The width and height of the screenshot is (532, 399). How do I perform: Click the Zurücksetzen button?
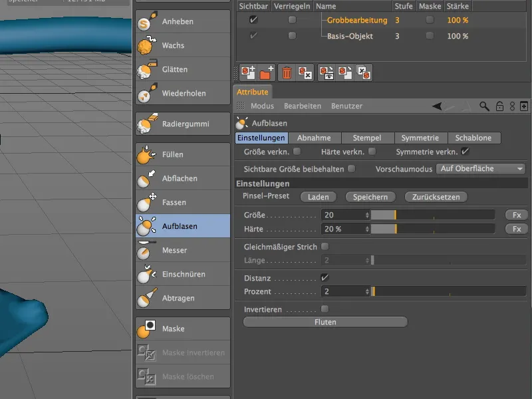pos(436,197)
